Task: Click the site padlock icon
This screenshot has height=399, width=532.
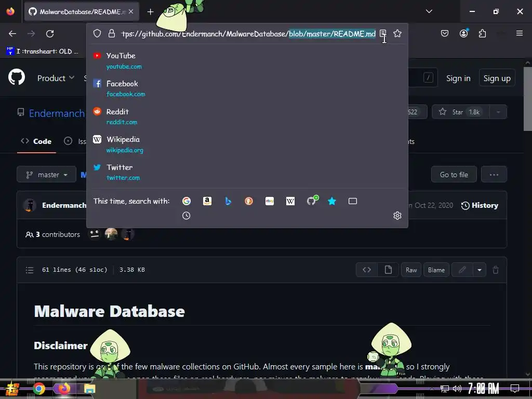Action: tap(112, 33)
